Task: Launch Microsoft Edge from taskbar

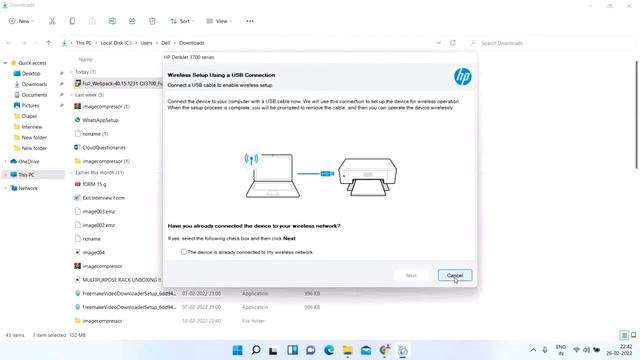Action: click(329, 350)
